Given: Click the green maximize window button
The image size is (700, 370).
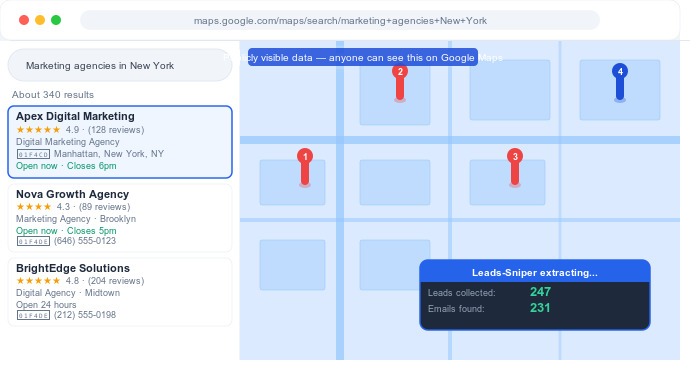Looking at the screenshot, I should click(56, 20).
